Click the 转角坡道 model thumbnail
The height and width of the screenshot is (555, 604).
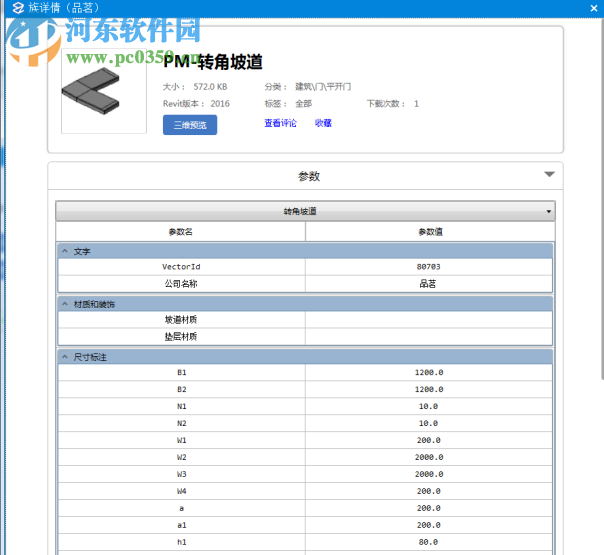coord(104,92)
